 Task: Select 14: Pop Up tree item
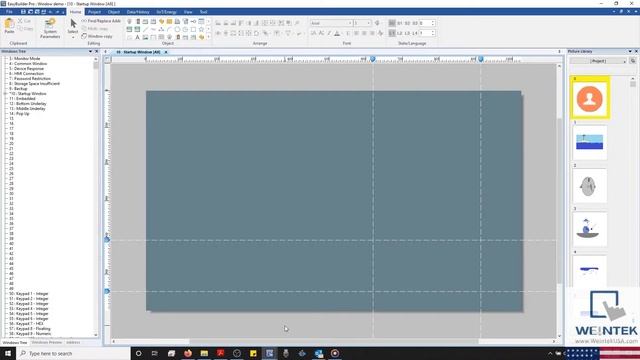tap(19, 113)
